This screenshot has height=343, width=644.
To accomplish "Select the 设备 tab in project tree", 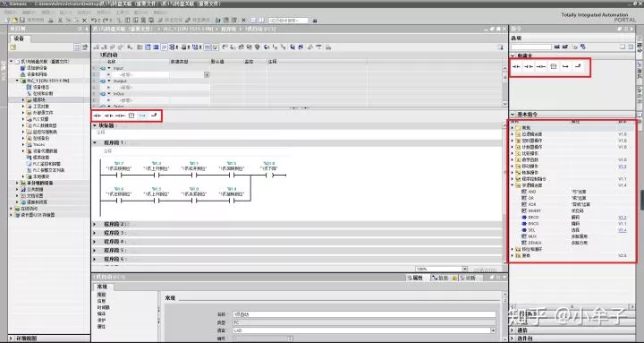I will [19, 39].
